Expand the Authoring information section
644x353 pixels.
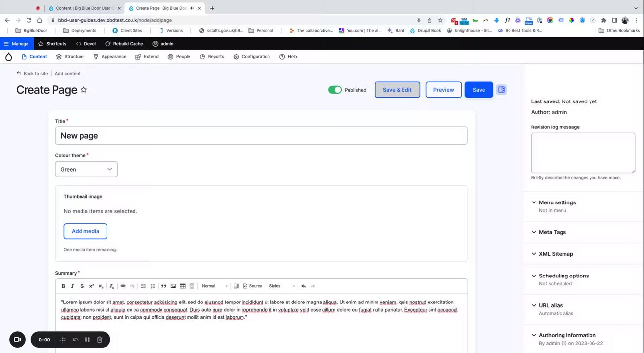567,336
